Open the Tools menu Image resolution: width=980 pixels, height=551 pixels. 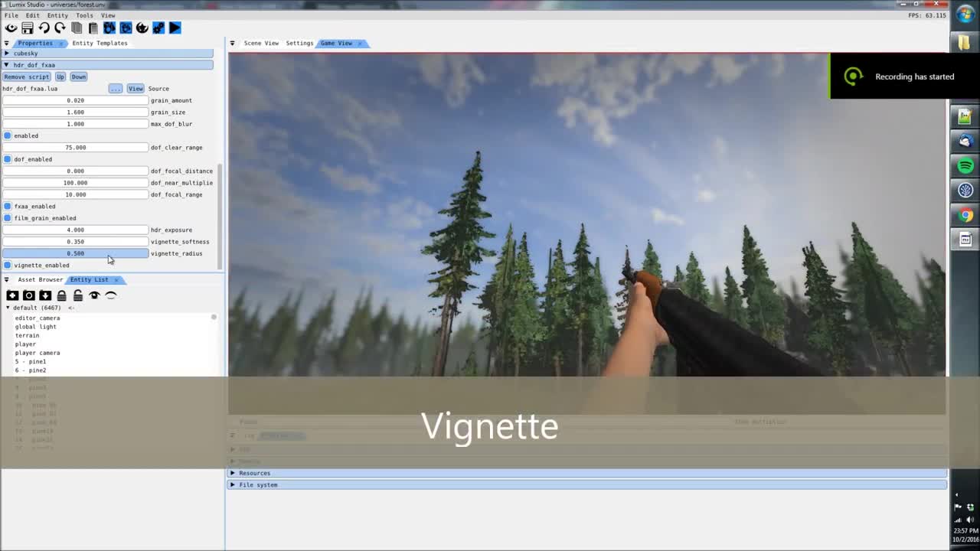(x=84, y=15)
